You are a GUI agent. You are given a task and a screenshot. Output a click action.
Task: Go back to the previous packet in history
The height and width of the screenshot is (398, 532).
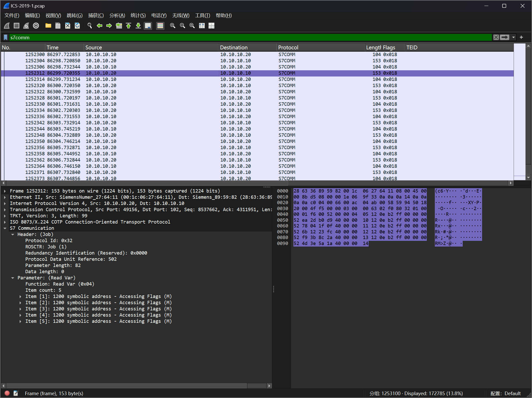[x=100, y=26]
